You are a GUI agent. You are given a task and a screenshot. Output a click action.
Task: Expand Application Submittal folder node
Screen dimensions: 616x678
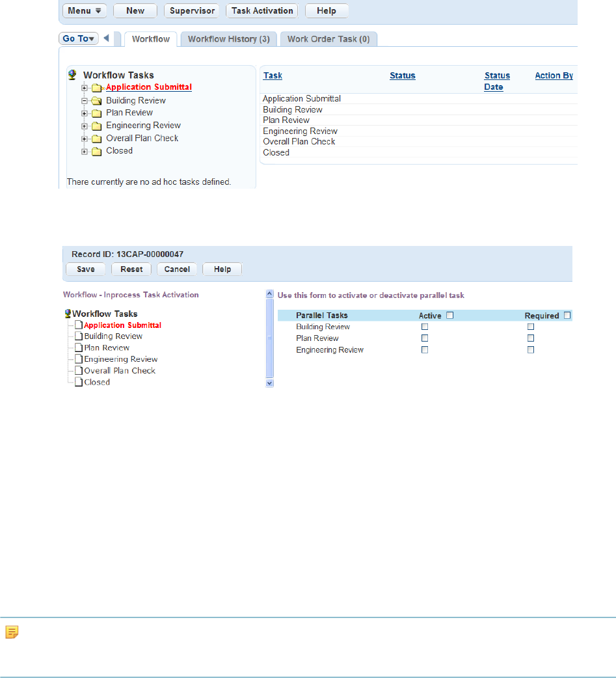pos(85,88)
